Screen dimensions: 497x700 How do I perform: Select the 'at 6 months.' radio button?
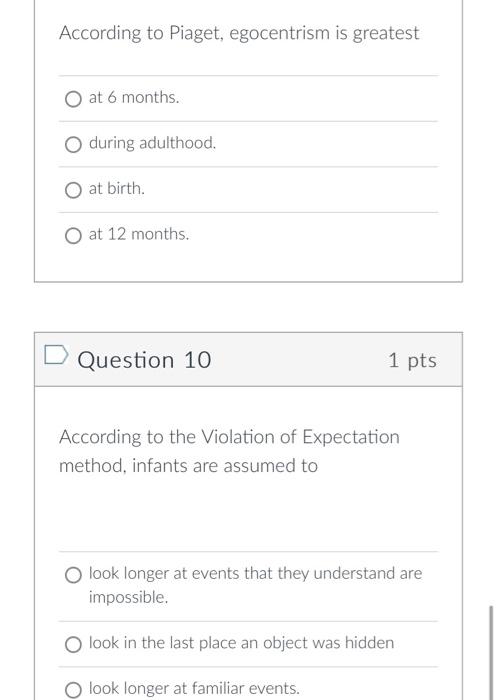(73, 99)
